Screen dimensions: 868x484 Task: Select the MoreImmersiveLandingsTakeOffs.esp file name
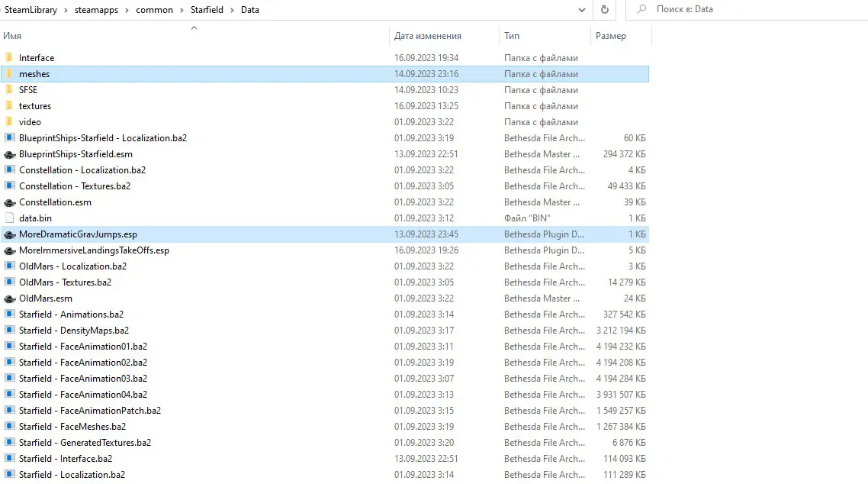click(x=94, y=250)
